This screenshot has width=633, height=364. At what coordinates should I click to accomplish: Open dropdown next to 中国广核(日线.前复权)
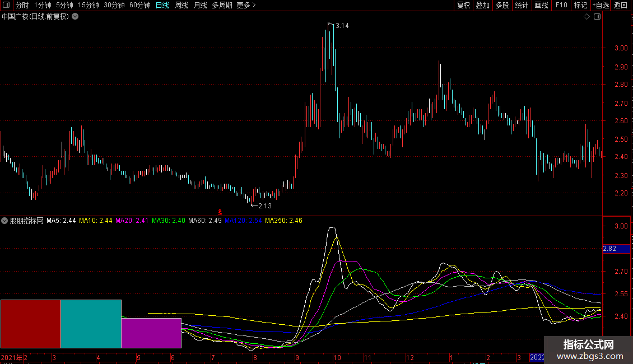[x=75, y=17]
